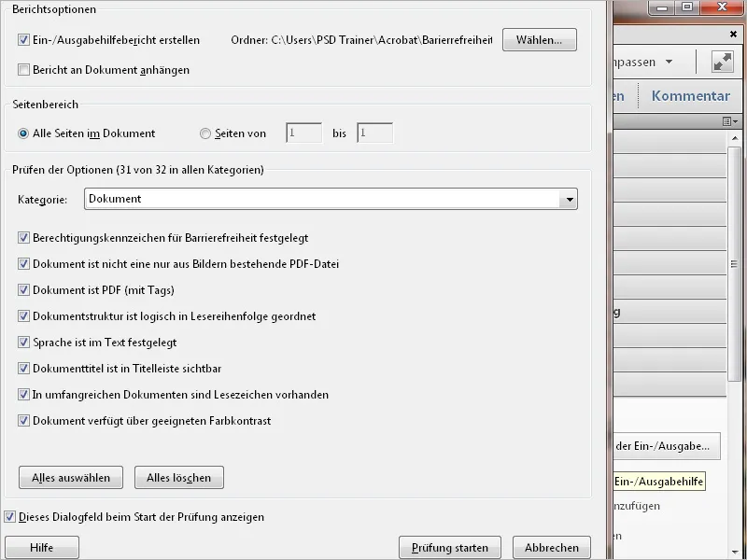Close the Acrobat window

click(722, 7)
